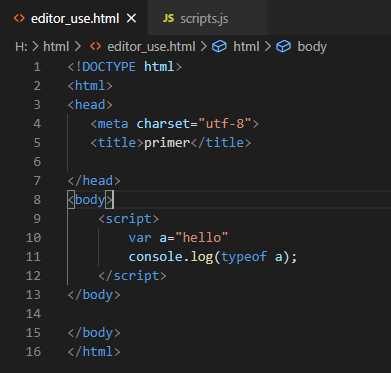Click line number 14 in the gutter

point(33,314)
